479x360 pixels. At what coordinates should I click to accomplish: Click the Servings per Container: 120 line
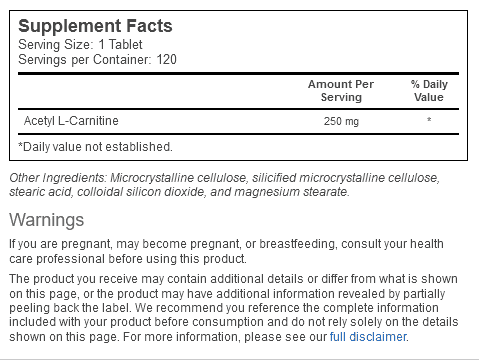97,60
